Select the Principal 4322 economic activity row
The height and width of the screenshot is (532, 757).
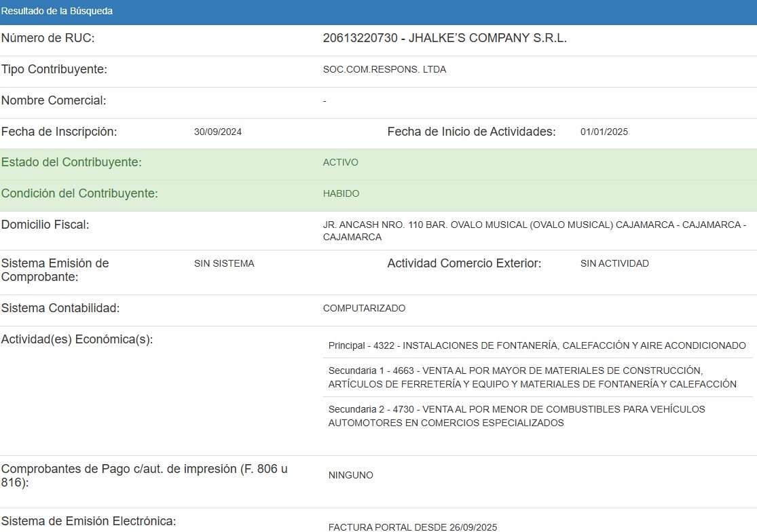coord(537,346)
